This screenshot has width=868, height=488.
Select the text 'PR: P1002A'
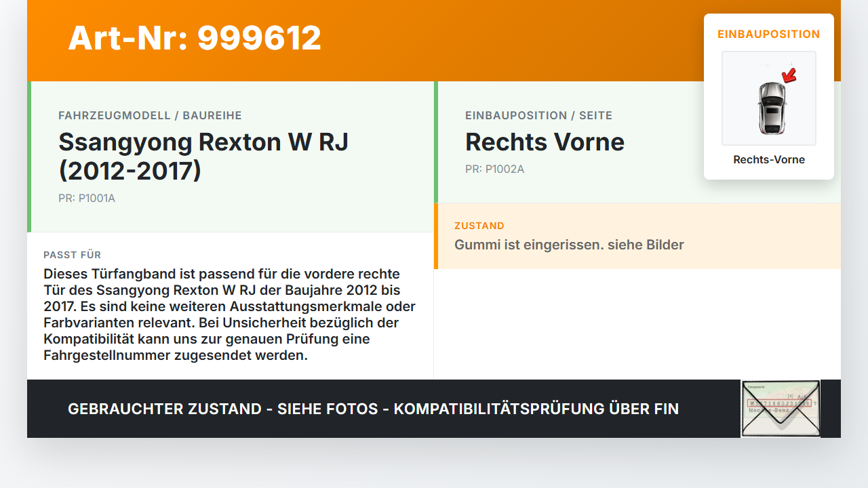pos(495,169)
